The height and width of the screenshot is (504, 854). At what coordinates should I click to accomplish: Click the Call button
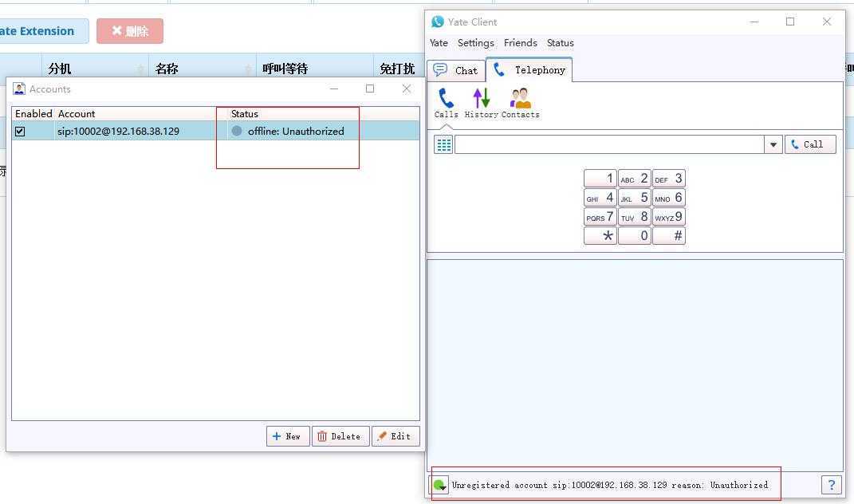point(810,144)
